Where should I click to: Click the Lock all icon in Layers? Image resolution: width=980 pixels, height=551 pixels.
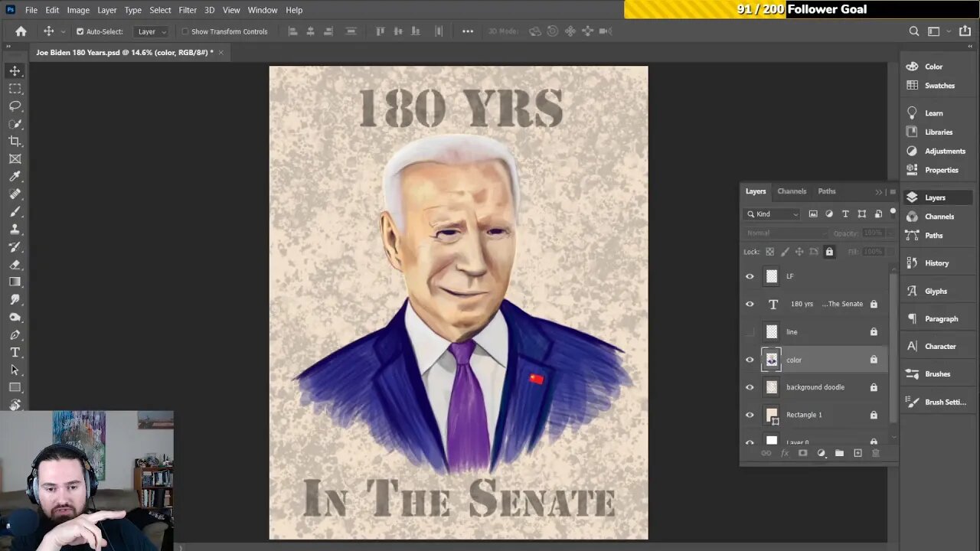[x=829, y=252]
